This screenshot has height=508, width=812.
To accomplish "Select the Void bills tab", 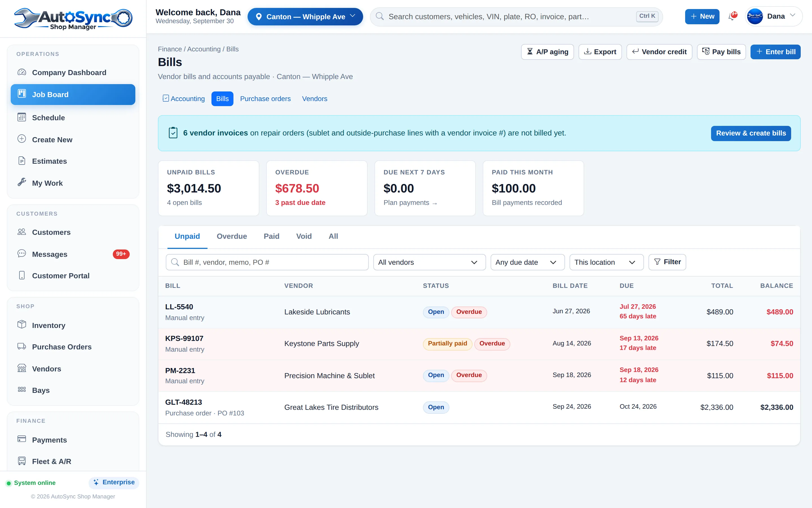I will [304, 236].
